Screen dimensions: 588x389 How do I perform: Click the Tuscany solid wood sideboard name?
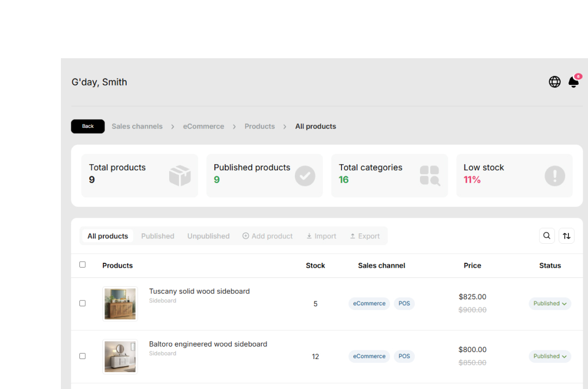[x=199, y=291]
